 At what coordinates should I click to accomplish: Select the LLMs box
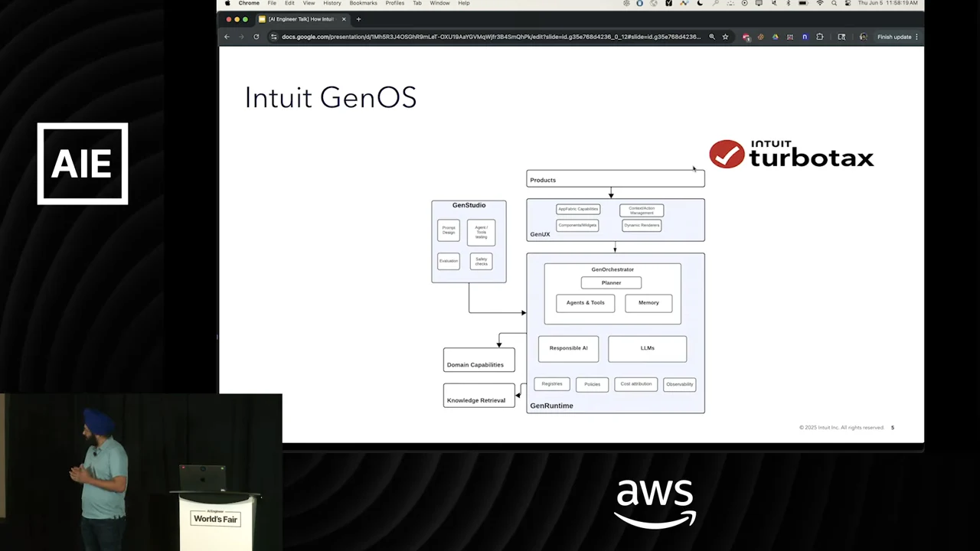tap(647, 348)
